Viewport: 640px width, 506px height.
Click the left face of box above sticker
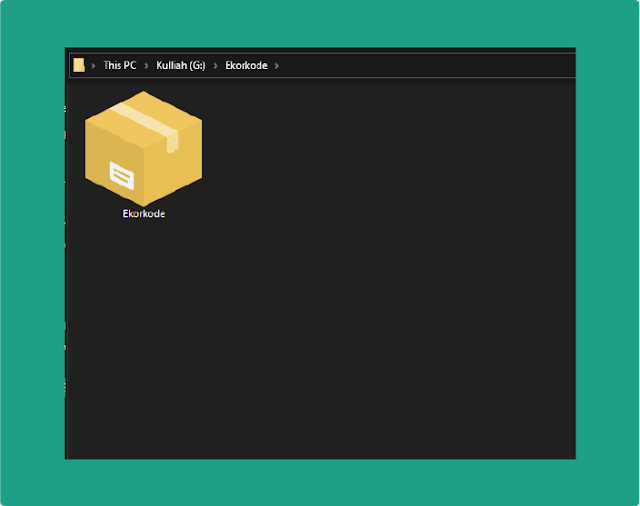pyautogui.click(x=110, y=143)
